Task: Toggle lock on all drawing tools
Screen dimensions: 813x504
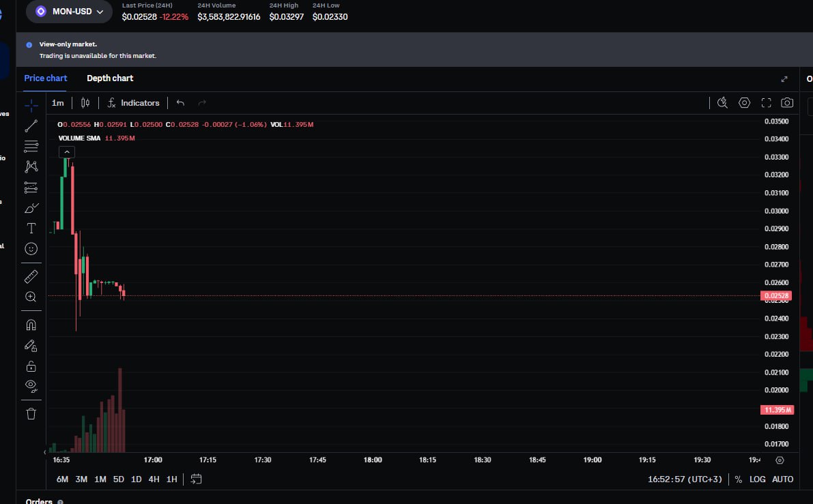Action: coord(31,366)
